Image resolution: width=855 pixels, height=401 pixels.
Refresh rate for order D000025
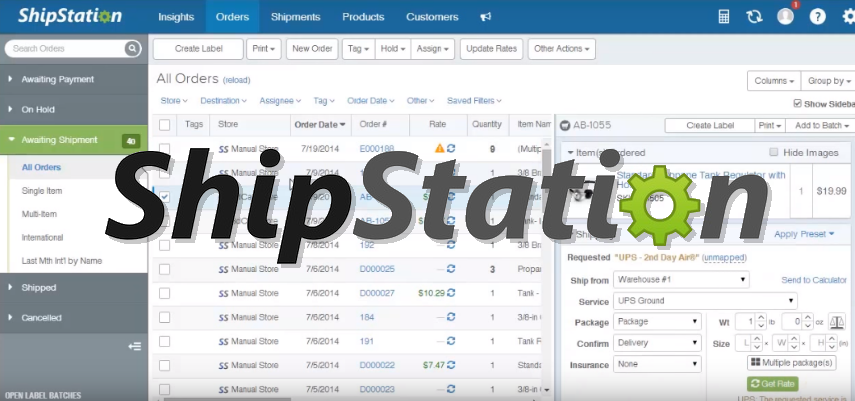(451, 269)
